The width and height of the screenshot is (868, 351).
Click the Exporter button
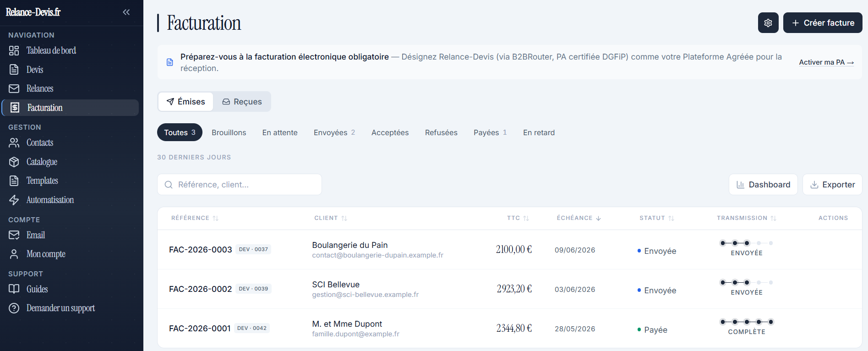click(832, 185)
